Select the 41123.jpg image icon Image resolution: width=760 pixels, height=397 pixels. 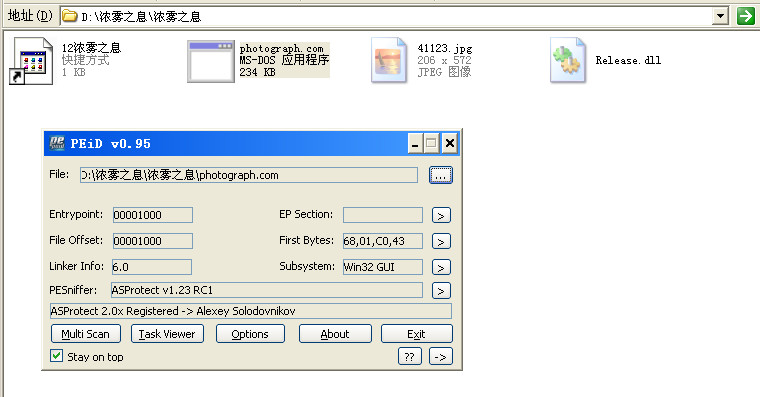(x=389, y=61)
